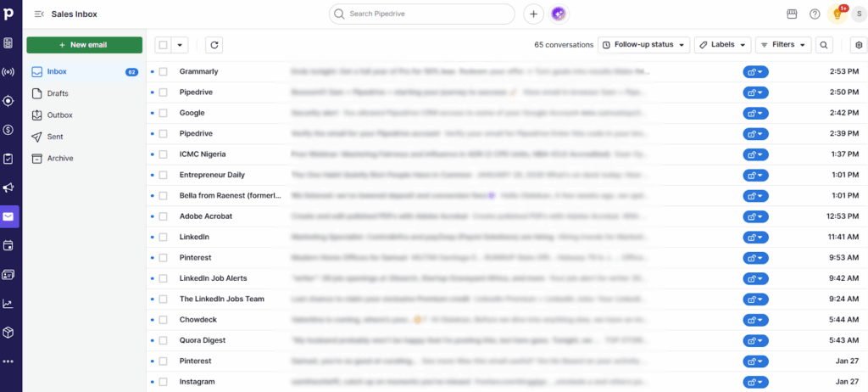Click the quick add plus button
The image size is (868, 392).
(534, 14)
